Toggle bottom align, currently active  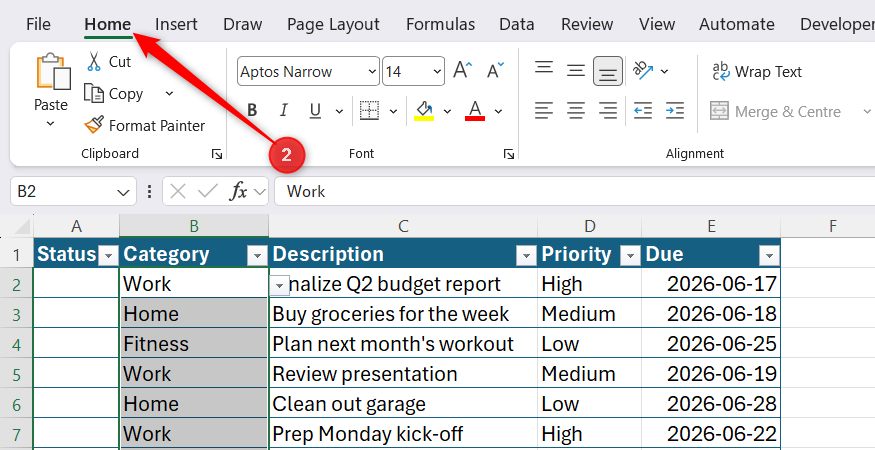[608, 71]
